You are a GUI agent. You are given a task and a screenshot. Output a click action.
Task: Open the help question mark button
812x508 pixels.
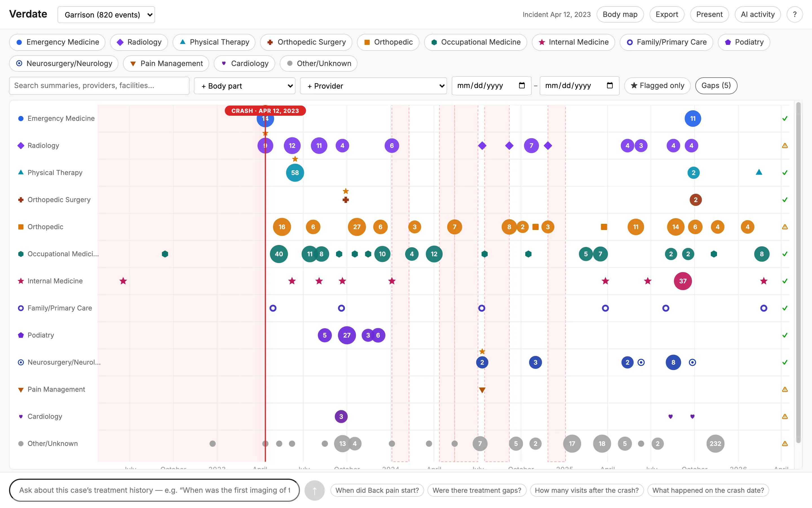795,14
